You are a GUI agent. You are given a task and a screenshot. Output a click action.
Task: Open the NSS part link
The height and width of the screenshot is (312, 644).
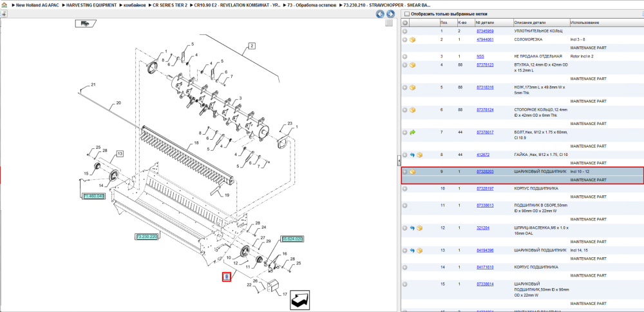click(x=480, y=57)
